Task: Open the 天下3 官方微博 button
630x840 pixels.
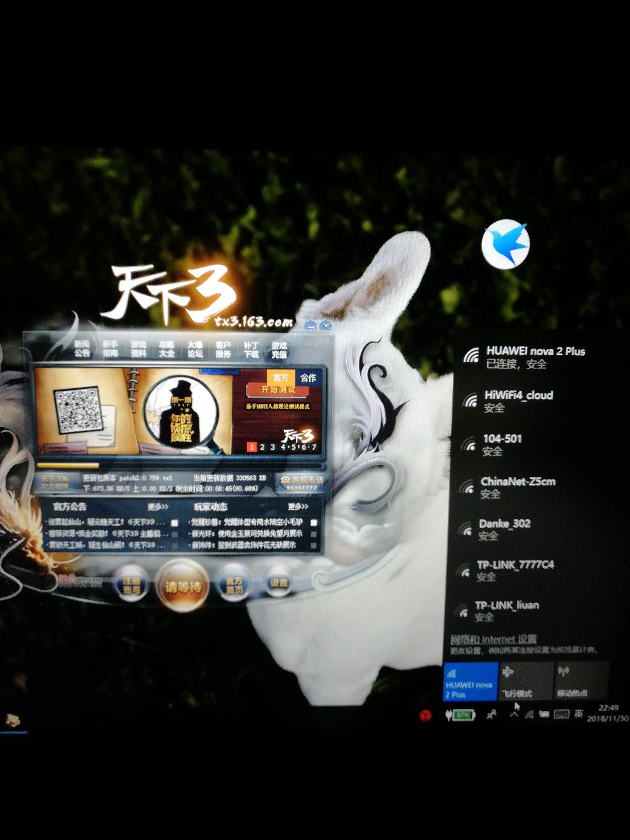Action: click(55, 483)
